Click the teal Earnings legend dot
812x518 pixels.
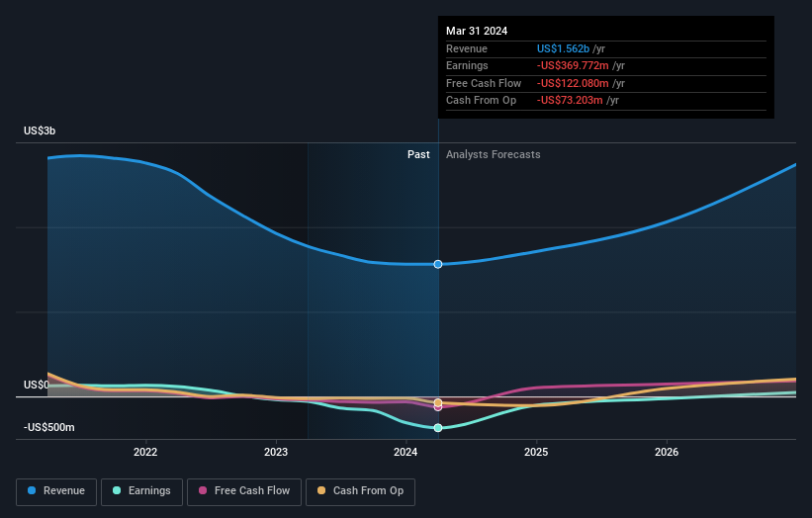point(117,490)
